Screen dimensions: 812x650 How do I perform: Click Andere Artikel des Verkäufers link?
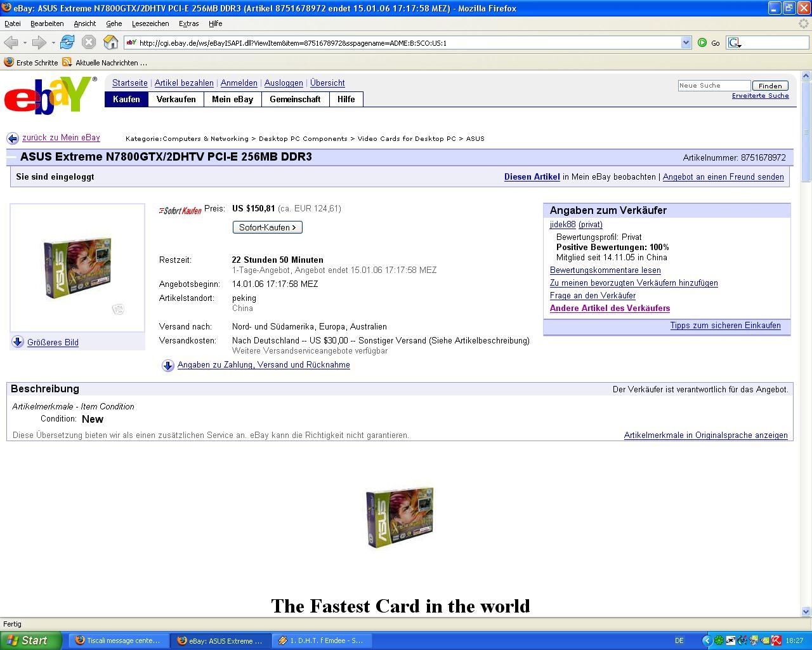pyautogui.click(x=610, y=308)
